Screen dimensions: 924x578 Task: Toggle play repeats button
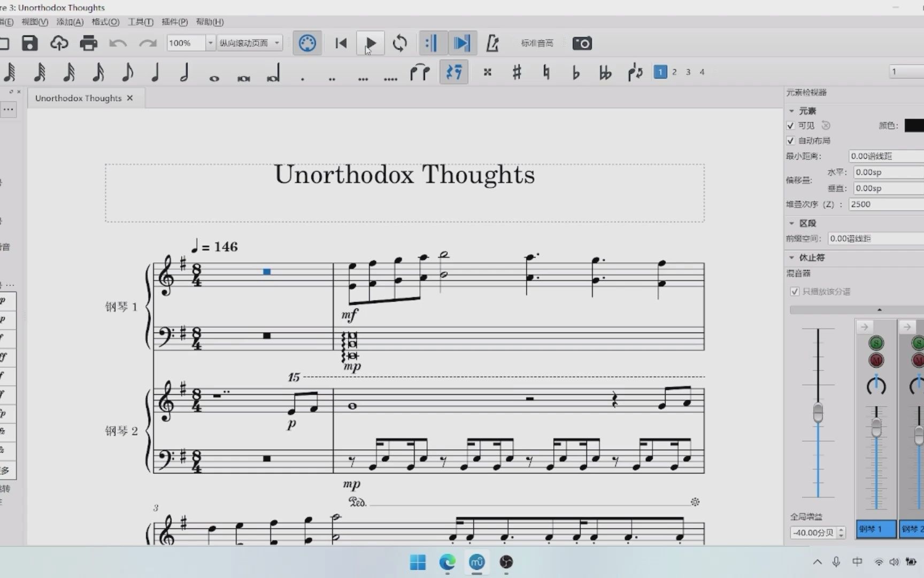point(432,43)
